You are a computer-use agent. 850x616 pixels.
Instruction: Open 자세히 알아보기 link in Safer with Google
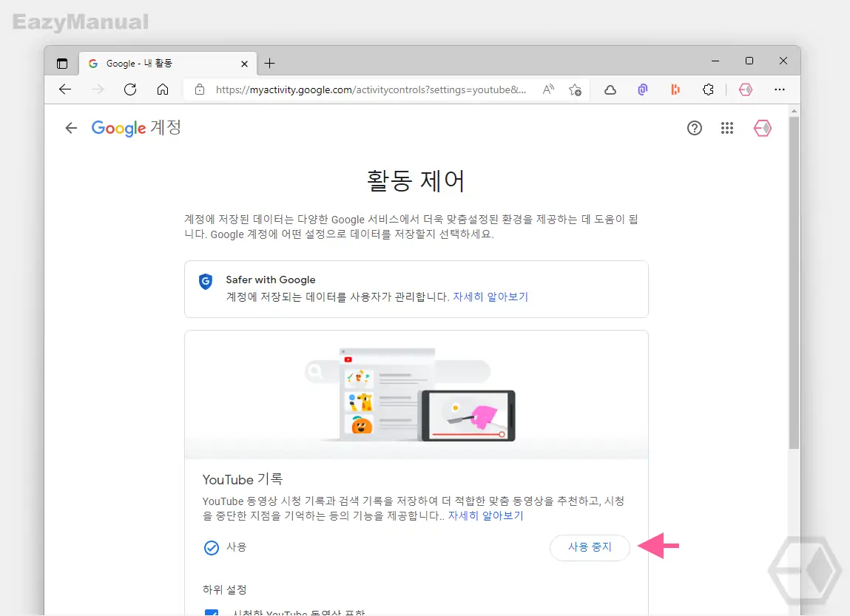(490, 297)
